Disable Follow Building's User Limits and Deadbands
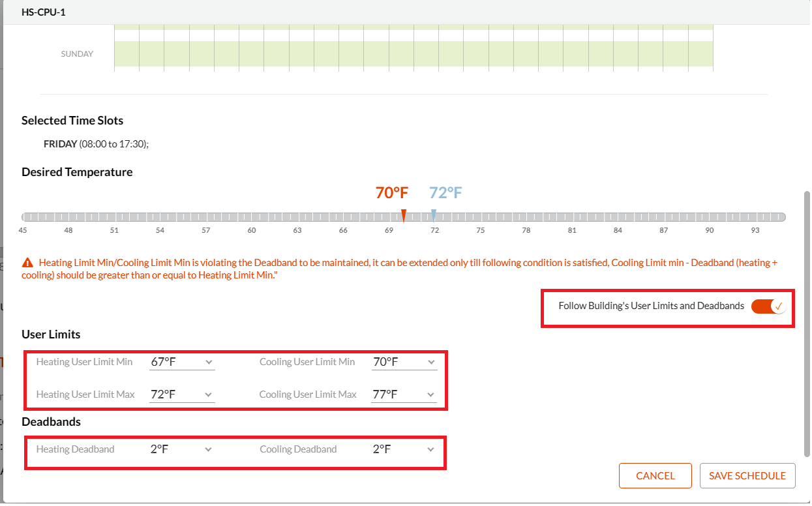Screen dimensions: 812x506 click(770, 306)
